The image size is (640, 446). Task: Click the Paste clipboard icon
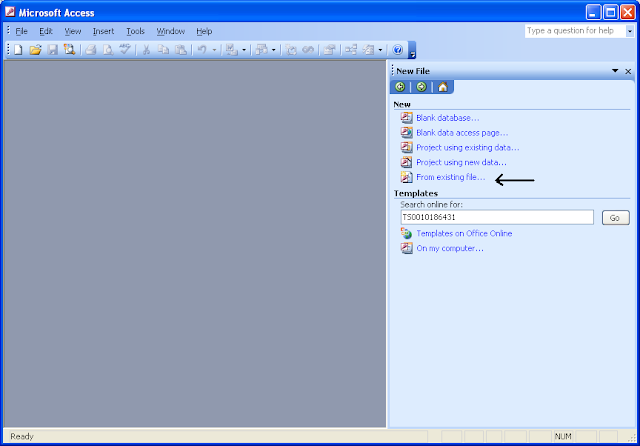point(181,50)
